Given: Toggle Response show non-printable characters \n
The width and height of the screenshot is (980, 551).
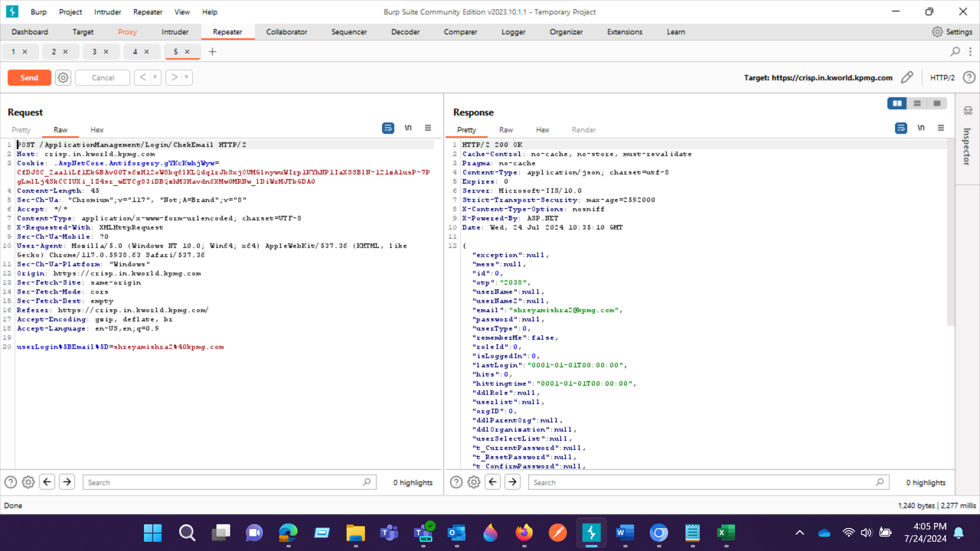Looking at the screenshot, I should click(x=921, y=128).
